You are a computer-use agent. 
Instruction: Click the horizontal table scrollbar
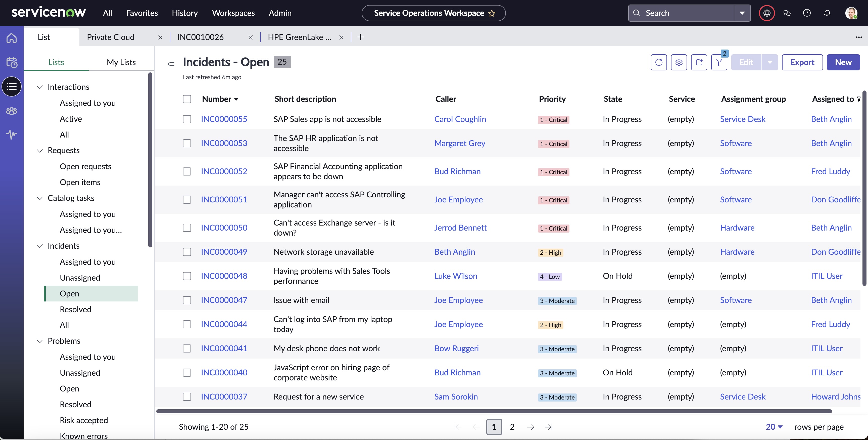coord(494,411)
